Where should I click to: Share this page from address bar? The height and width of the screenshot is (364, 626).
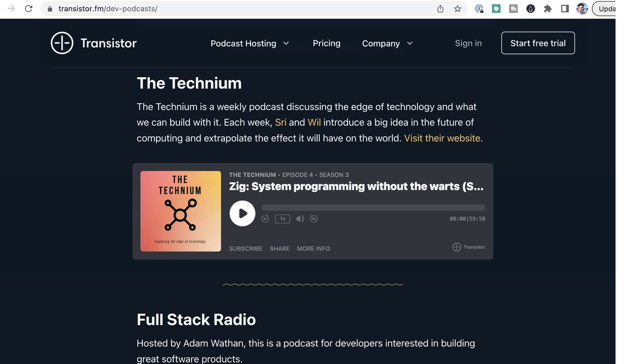tap(440, 9)
